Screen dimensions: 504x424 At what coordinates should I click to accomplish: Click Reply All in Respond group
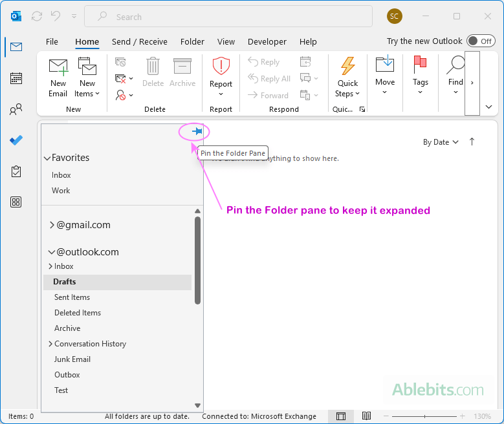(269, 79)
